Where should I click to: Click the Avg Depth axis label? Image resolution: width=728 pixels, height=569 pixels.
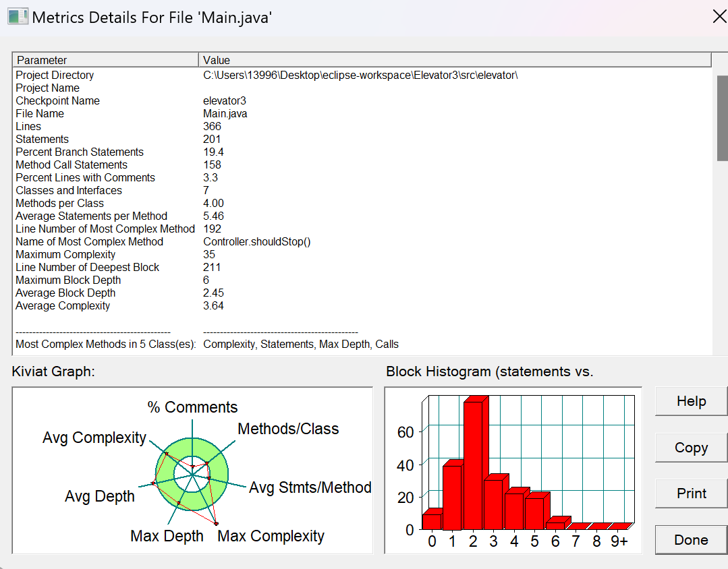[x=100, y=496]
